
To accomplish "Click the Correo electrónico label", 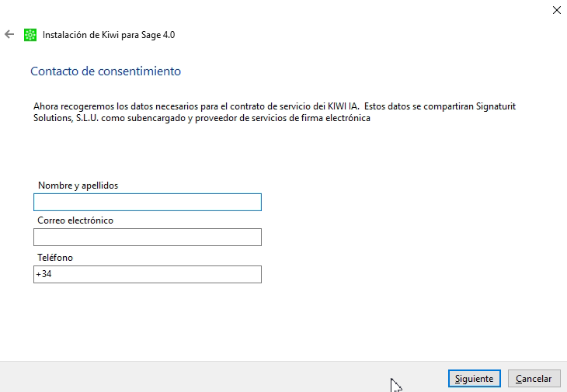I will pyautogui.click(x=75, y=220).
